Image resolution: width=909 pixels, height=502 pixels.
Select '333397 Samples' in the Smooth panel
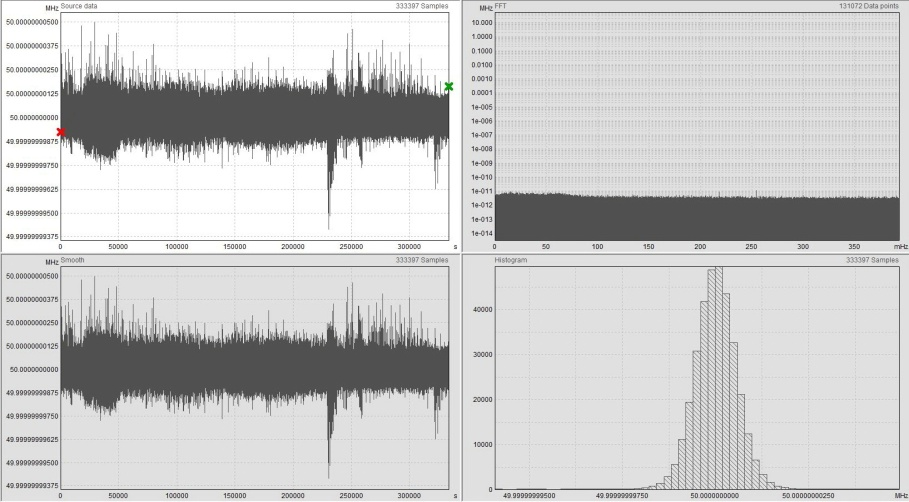[x=422, y=260]
